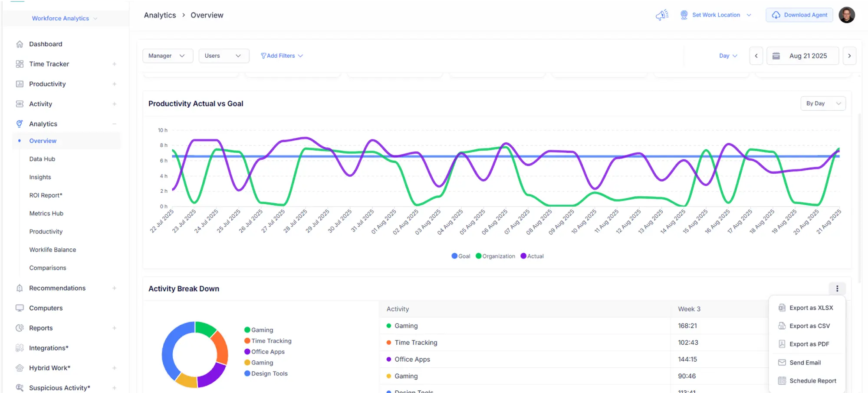The image size is (868, 393).
Task: Hide the Organization line via its legend item
Action: point(495,256)
